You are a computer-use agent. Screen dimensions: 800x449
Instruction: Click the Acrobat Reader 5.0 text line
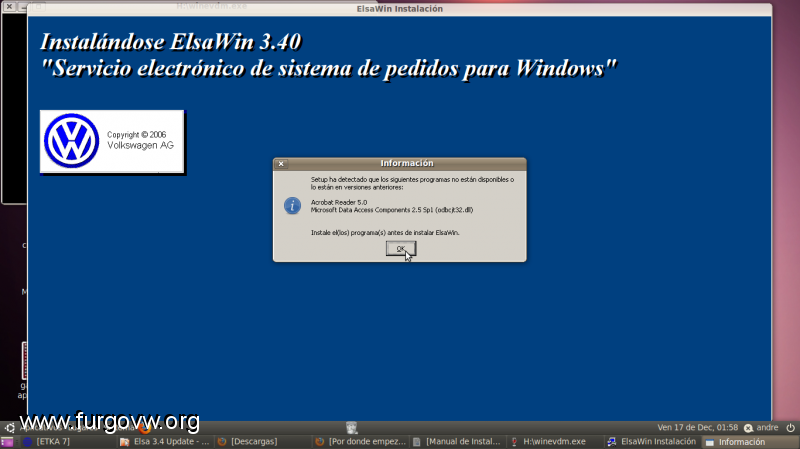(339, 202)
